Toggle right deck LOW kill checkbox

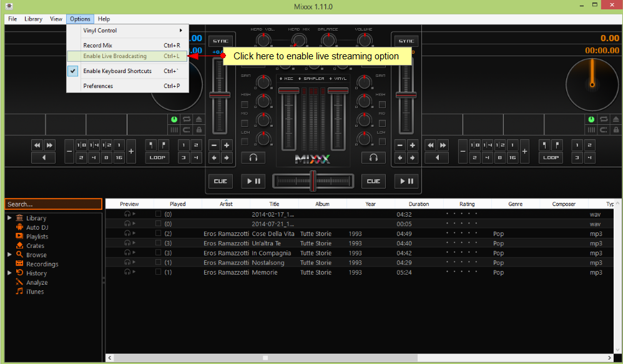click(382, 142)
